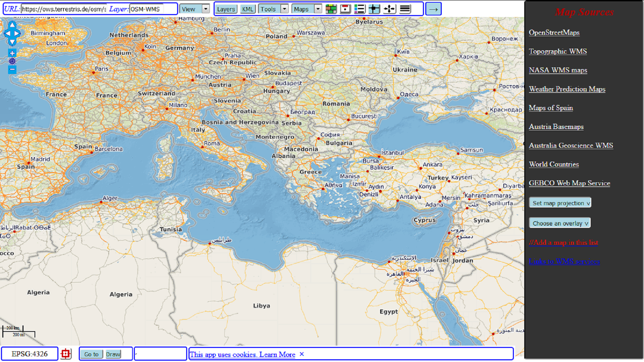Open the Weather Prediction Maps link

tap(567, 89)
